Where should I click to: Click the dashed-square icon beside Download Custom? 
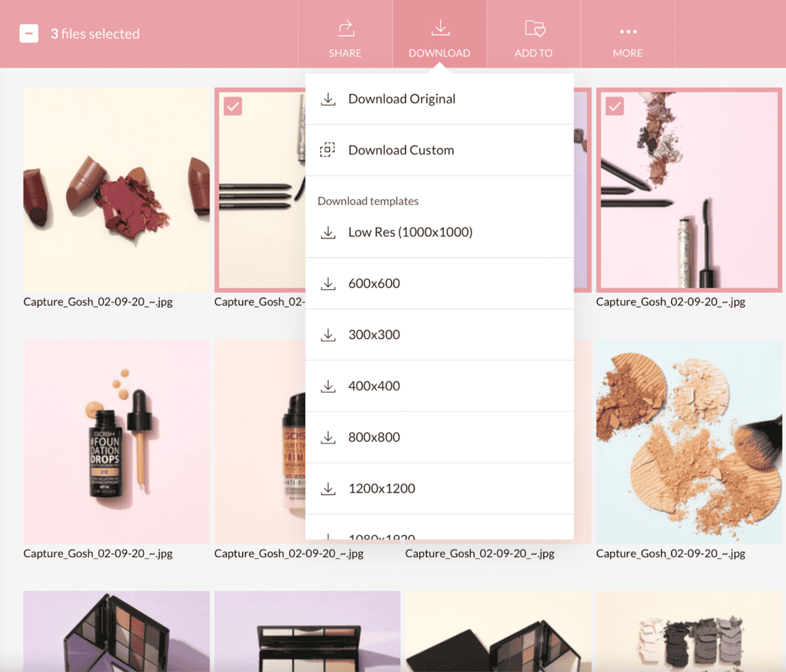coord(327,150)
